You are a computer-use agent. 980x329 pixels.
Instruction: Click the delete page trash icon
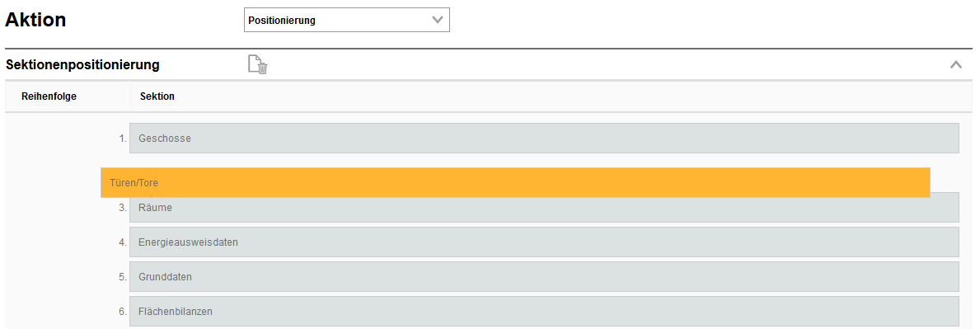[257, 64]
